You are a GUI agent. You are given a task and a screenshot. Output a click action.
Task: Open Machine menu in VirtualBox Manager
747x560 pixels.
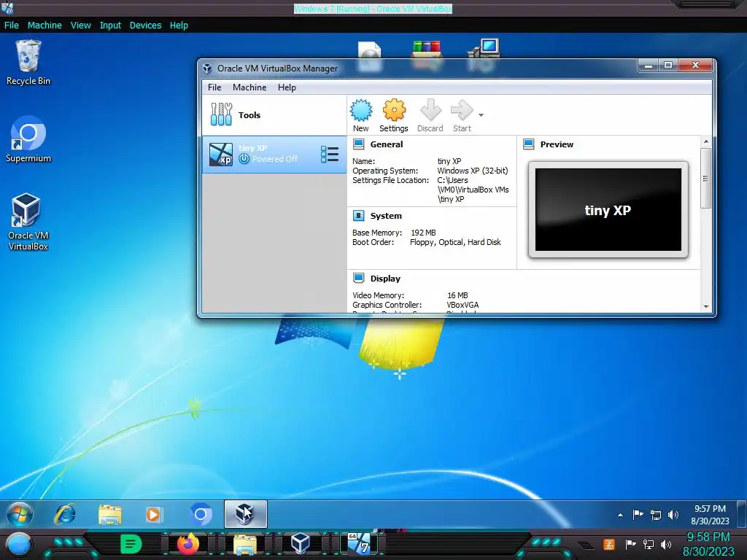point(249,87)
